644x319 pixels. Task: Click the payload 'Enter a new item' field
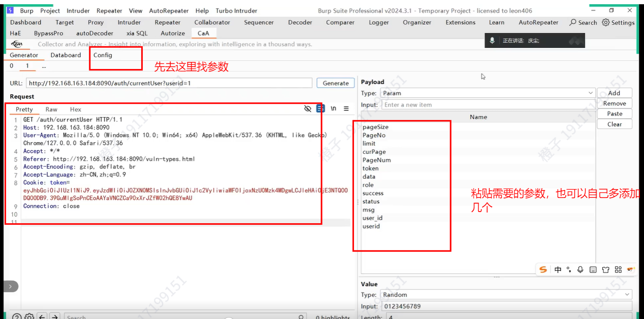[488, 105]
